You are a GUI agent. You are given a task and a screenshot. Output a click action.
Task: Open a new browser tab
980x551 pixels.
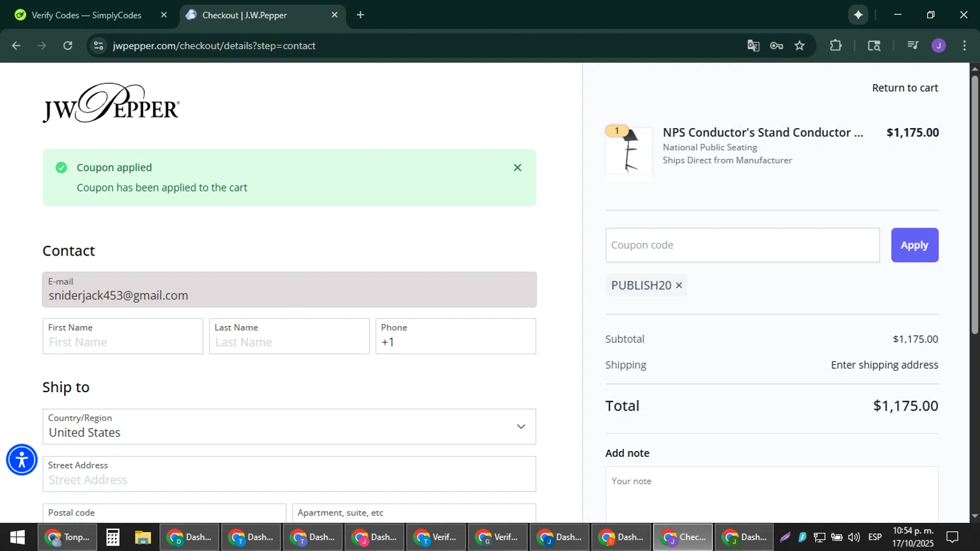360,15
